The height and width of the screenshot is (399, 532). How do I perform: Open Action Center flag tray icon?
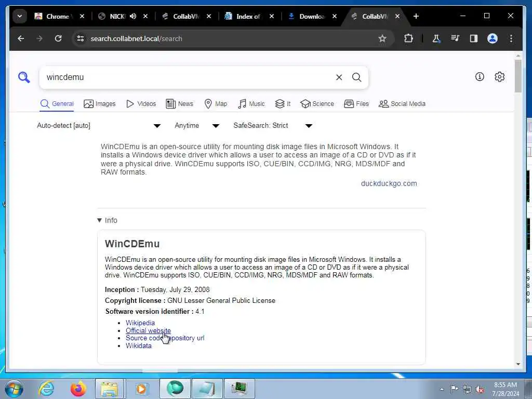(x=454, y=389)
